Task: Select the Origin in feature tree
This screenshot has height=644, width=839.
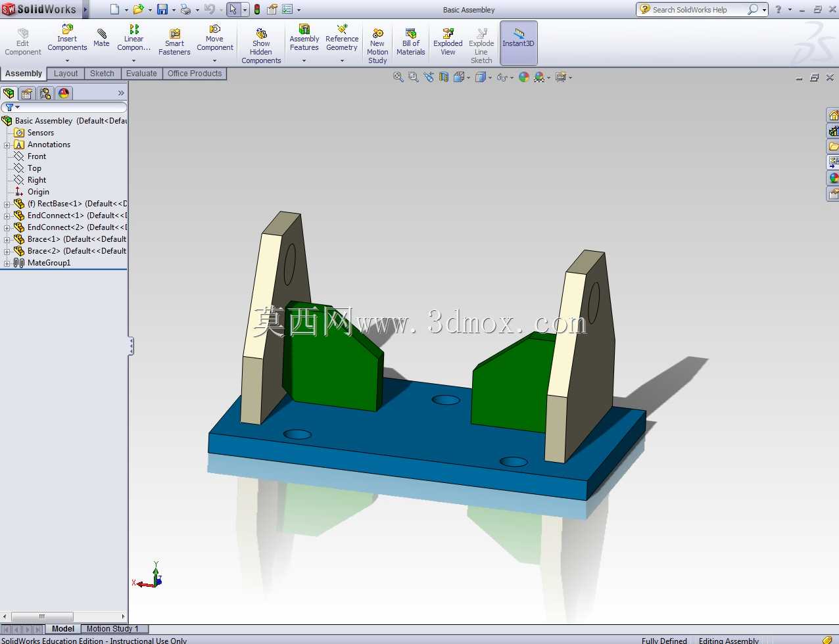Action: [x=32, y=192]
